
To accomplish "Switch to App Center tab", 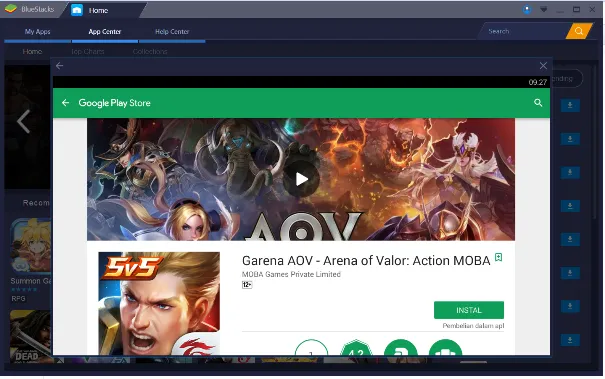I will tap(105, 32).
